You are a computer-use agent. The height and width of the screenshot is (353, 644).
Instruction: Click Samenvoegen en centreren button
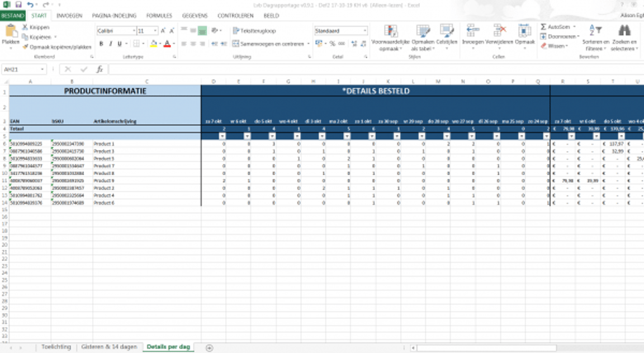pyautogui.click(x=268, y=44)
